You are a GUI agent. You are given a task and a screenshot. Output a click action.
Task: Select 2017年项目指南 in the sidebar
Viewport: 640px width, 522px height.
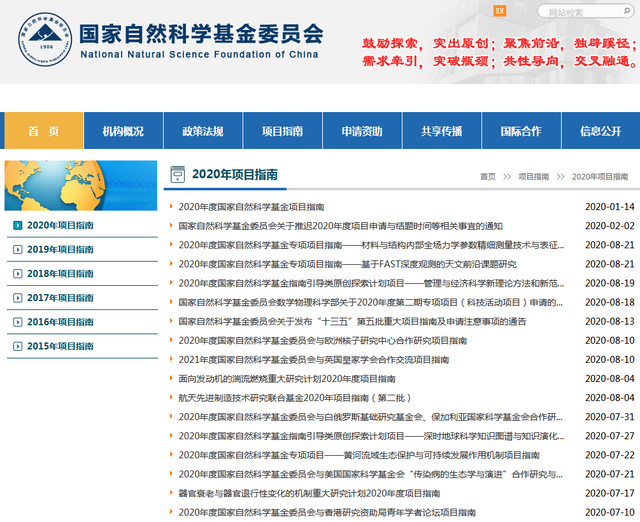[x=60, y=298]
